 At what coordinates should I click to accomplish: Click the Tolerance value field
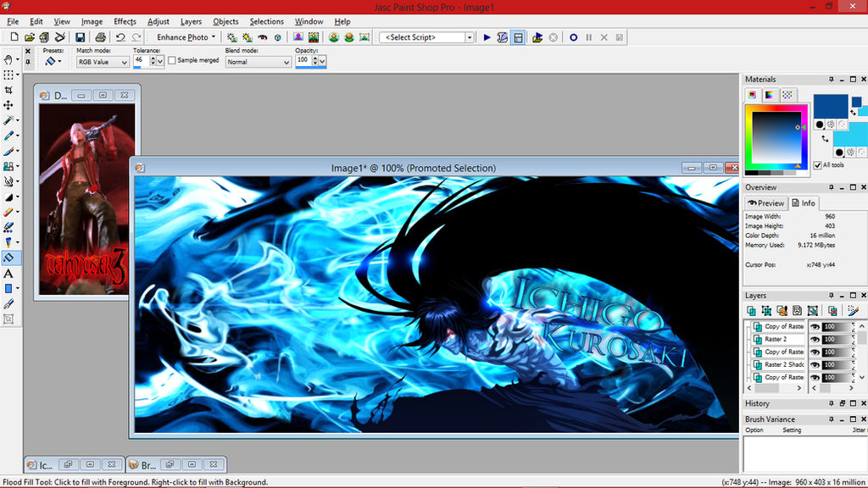(x=142, y=61)
